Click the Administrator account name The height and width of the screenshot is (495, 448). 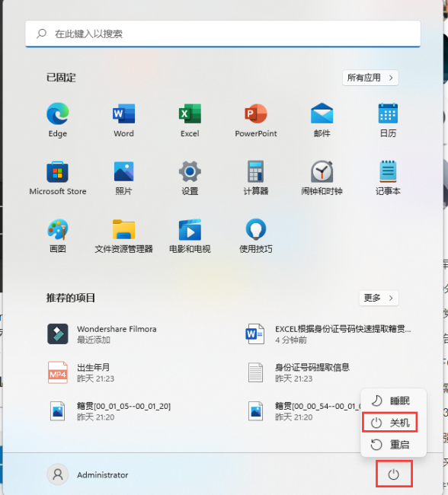click(103, 474)
